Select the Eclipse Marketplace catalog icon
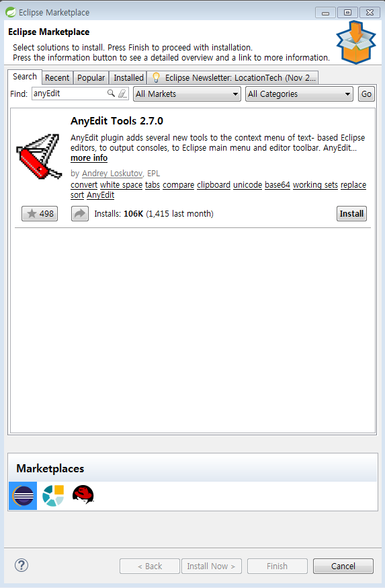 pyautogui.click(x=23, y=496)
